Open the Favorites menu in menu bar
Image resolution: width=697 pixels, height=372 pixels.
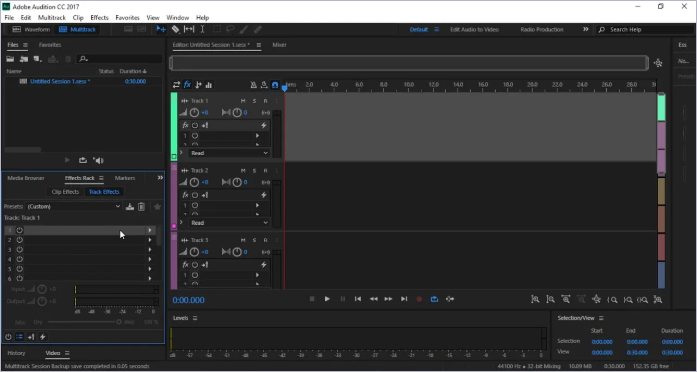tap(128, 18)
